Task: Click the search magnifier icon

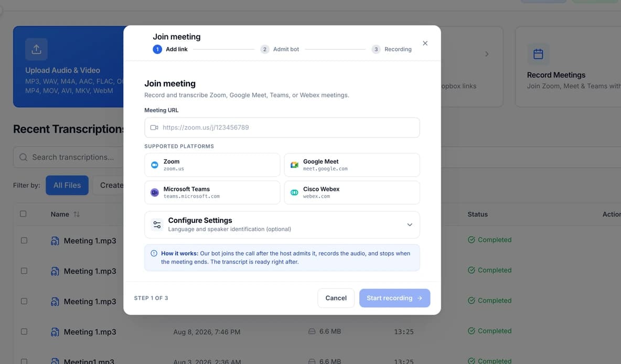Action: pos(24,157)
